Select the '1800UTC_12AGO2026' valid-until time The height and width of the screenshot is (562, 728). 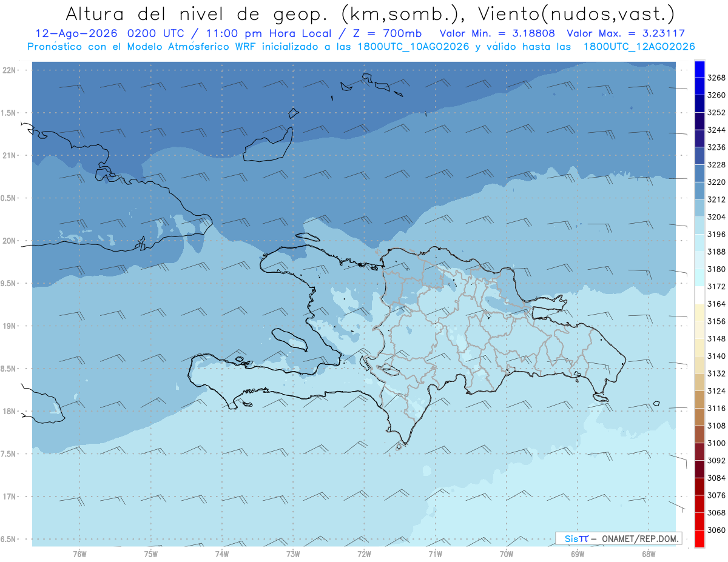click(x=639, y=47)
